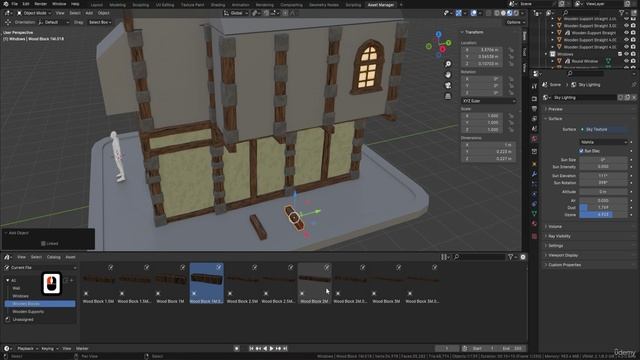This screenshot has width=640, height=360.
Task: Adjust the Air density slider
Action: [x=603, y=200]
